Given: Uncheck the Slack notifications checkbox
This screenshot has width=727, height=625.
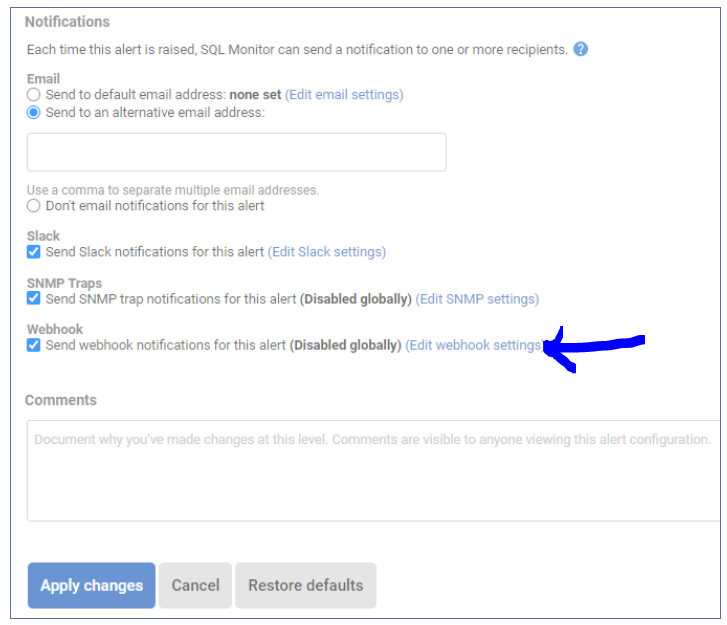Looking at the screenshot, I should (34, 252).
